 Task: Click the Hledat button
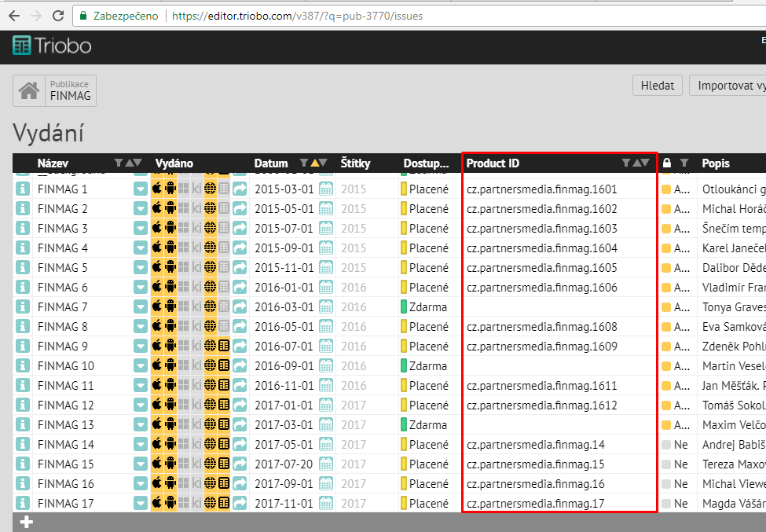point(657,86)
